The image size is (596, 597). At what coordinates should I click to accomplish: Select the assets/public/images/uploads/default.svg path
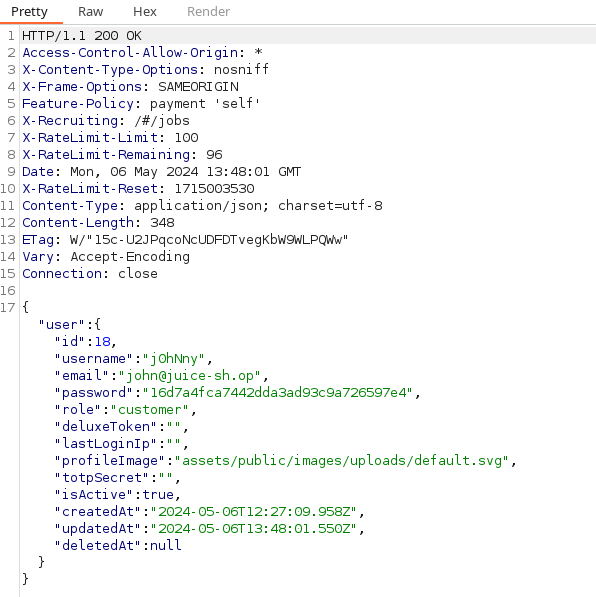(342, 461)
